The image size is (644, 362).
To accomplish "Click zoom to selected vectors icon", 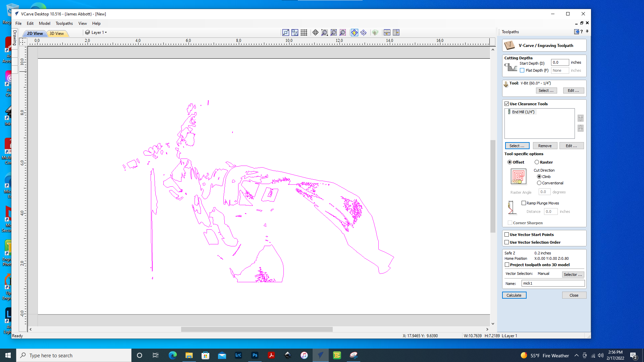I will click(342, 33).
